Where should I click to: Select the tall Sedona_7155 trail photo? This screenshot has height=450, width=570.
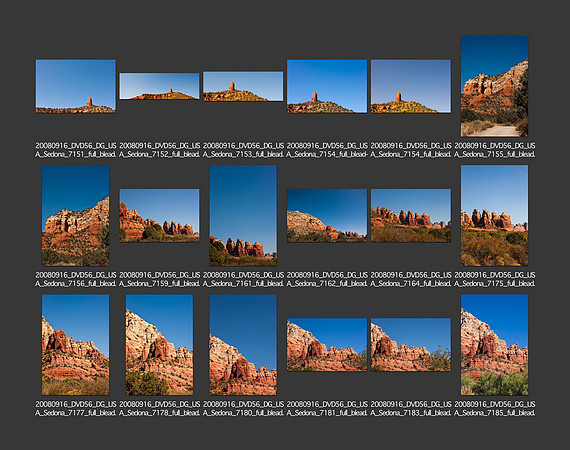[494, 86]
